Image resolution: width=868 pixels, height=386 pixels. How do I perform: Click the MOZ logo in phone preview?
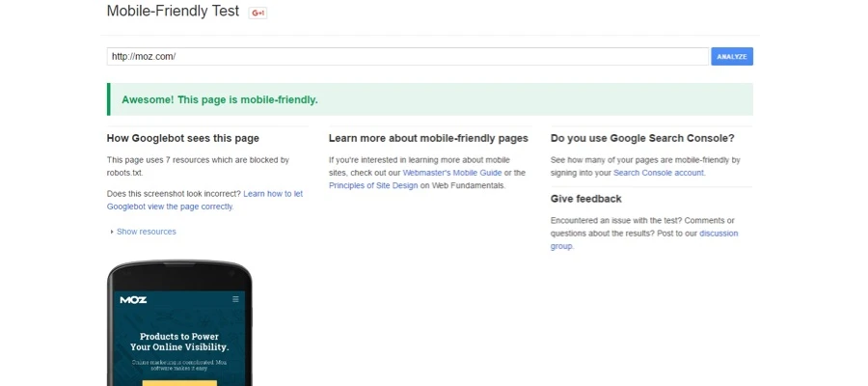click(x=133, y=299)
